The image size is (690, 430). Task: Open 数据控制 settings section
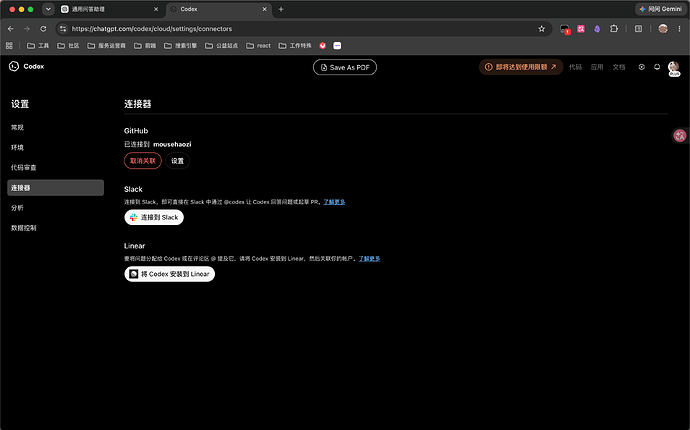click(x=55, y=228)
